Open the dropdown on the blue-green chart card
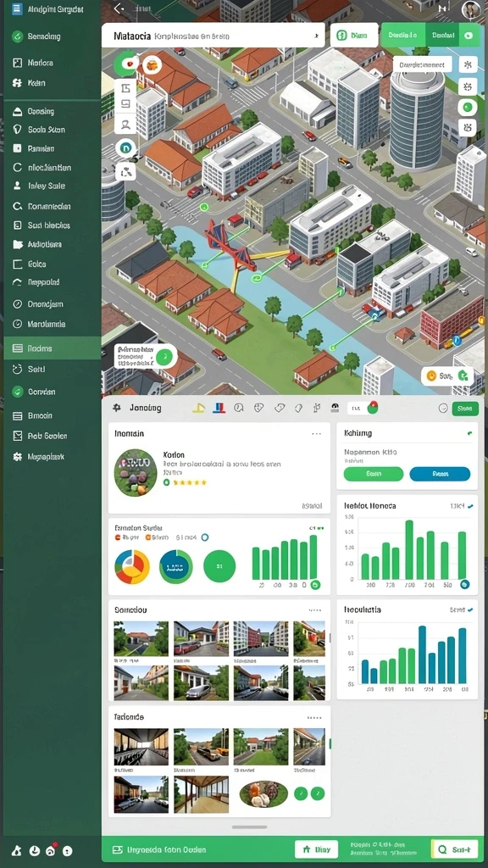Image resolution: width=488 pixels, height=868 pixels. click(x=470, y=610)
